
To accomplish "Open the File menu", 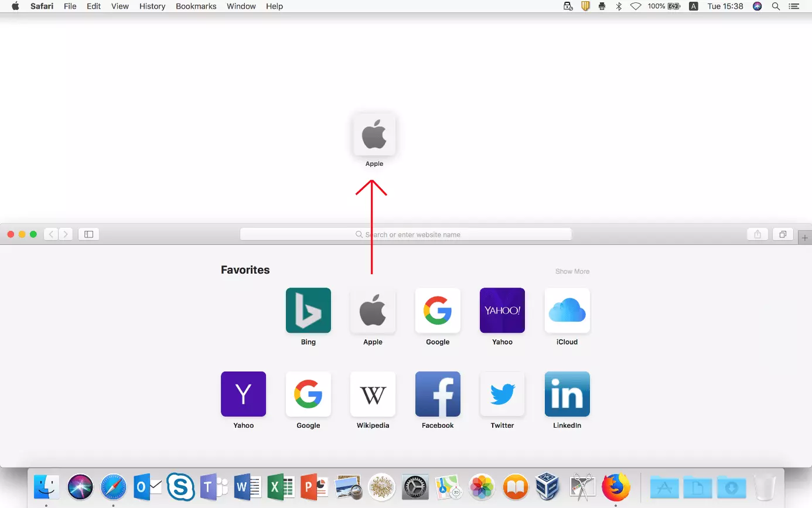I will 70,6.
